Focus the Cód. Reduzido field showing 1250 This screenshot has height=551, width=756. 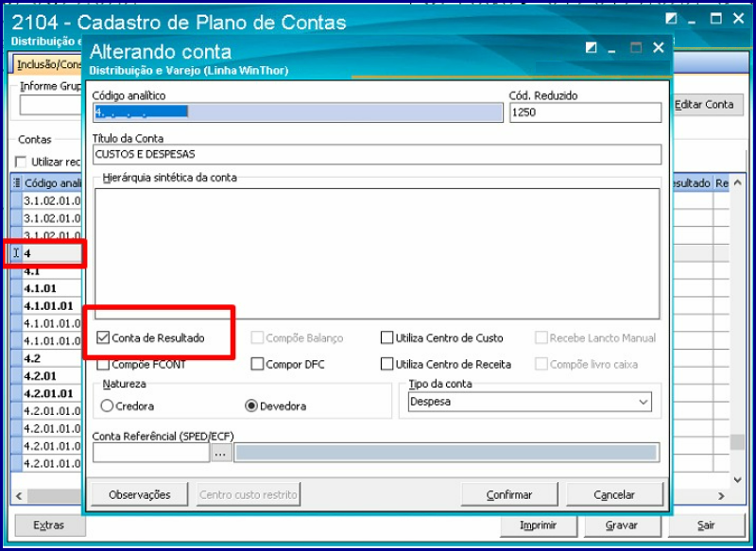(585, 112)
